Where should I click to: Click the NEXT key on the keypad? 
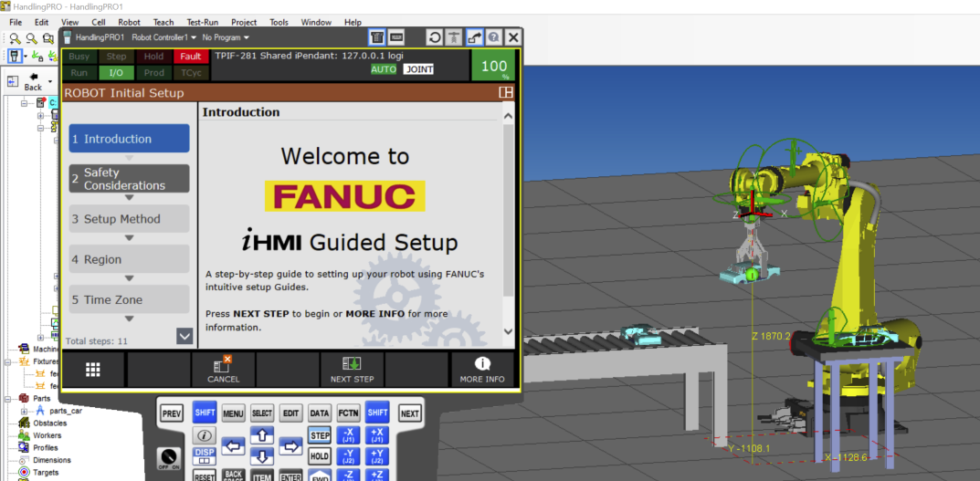[x=409, y=413]
